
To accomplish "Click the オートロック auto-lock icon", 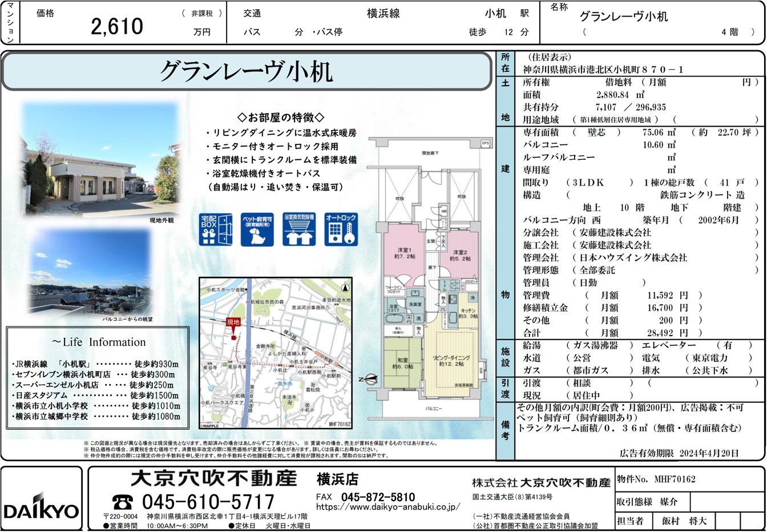I will [x=341, y=229].
